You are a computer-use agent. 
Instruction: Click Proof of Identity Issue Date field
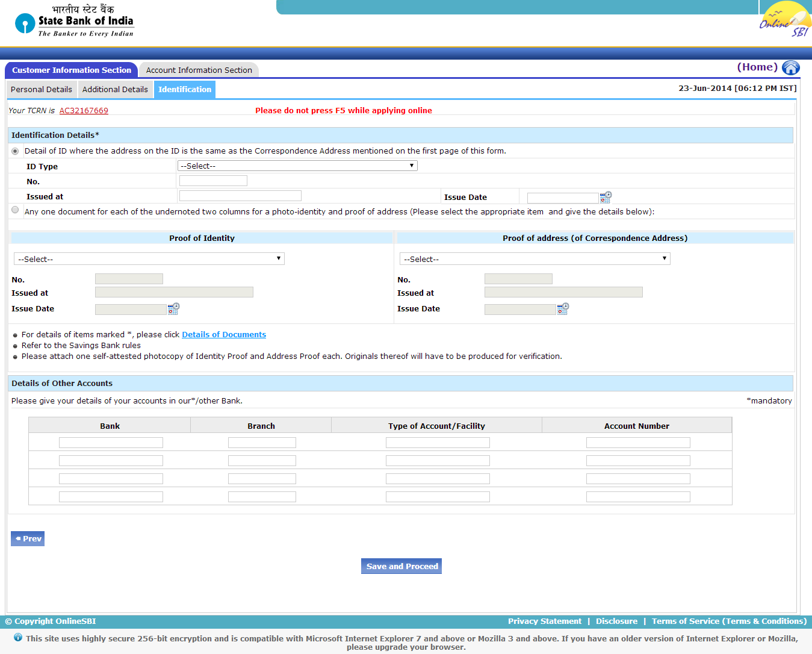pos(131,310)
